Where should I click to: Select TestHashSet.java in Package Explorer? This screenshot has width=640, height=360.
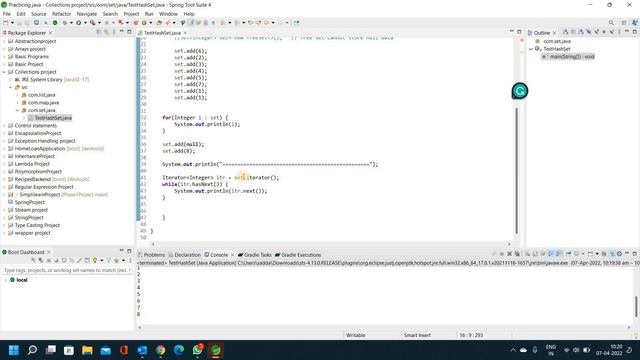(53, 118)
